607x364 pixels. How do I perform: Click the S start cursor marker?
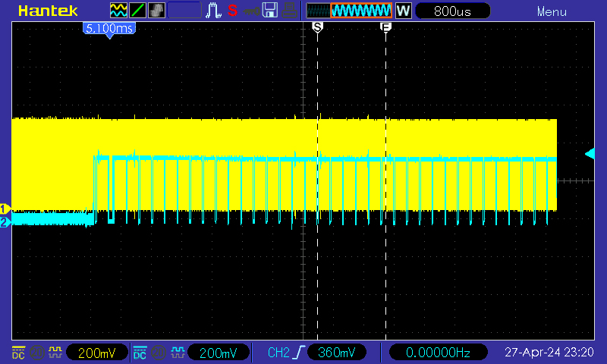(x=317, y=27)
